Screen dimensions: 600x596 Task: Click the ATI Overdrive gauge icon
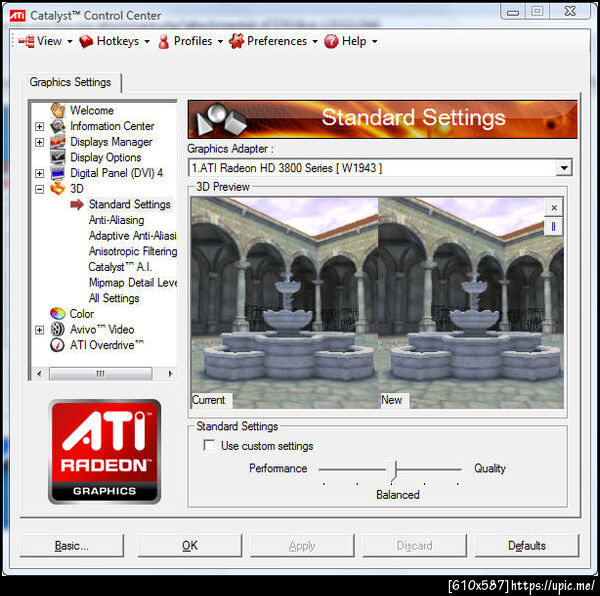(57, 345)
